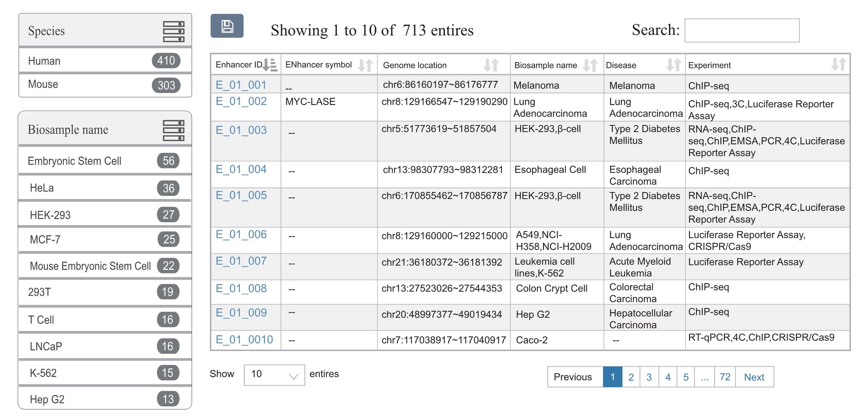Open the Show entries count dropdown
868x416 pixels.
coord(274,375)
